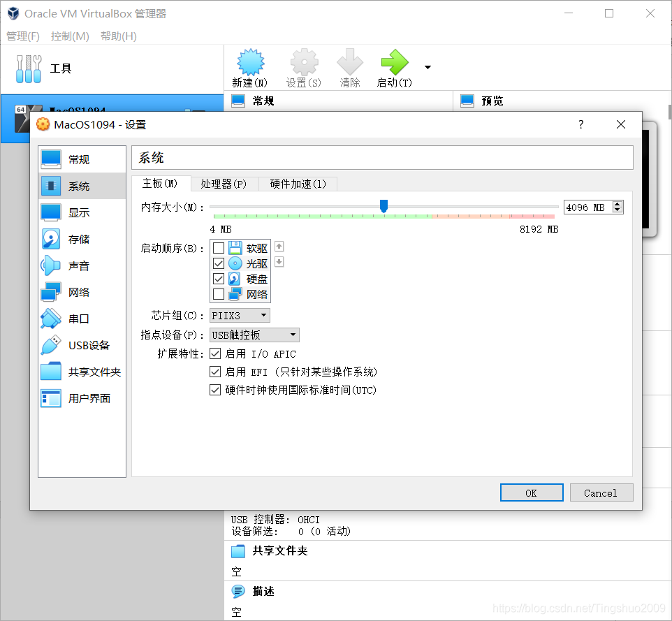Click the 8192 MB maximum label
The height and width of the screenshot is (621, 672).
pyautogui.click(x=539, y=229)
